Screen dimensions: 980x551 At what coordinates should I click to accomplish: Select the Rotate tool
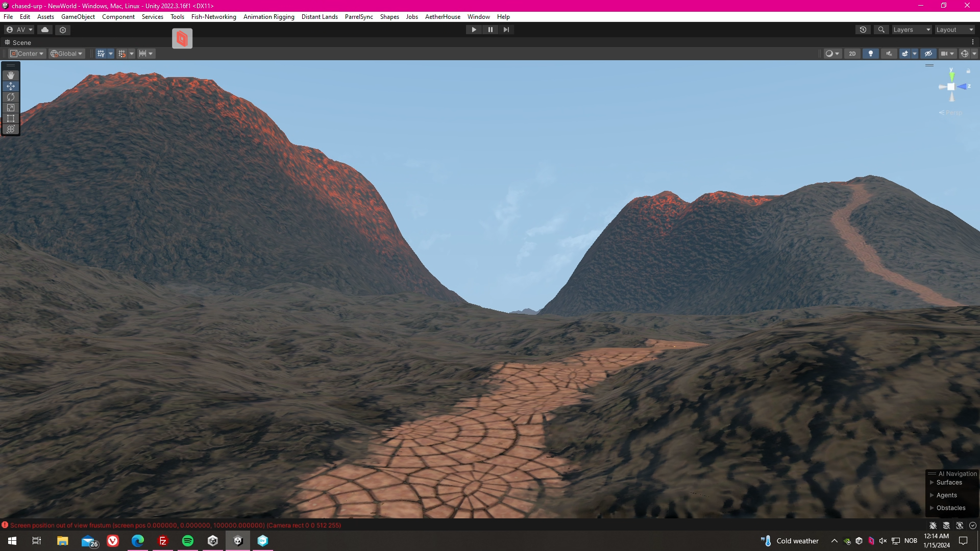coord(11,97)
